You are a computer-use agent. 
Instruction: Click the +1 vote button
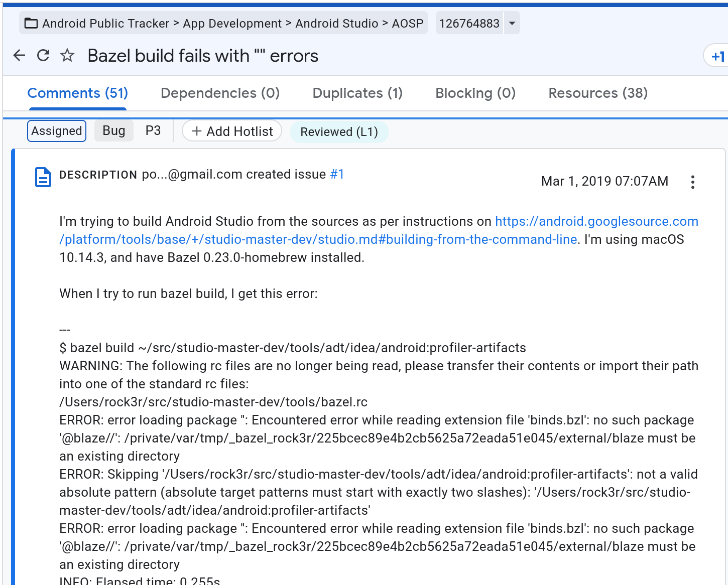[x=716, y=57]
